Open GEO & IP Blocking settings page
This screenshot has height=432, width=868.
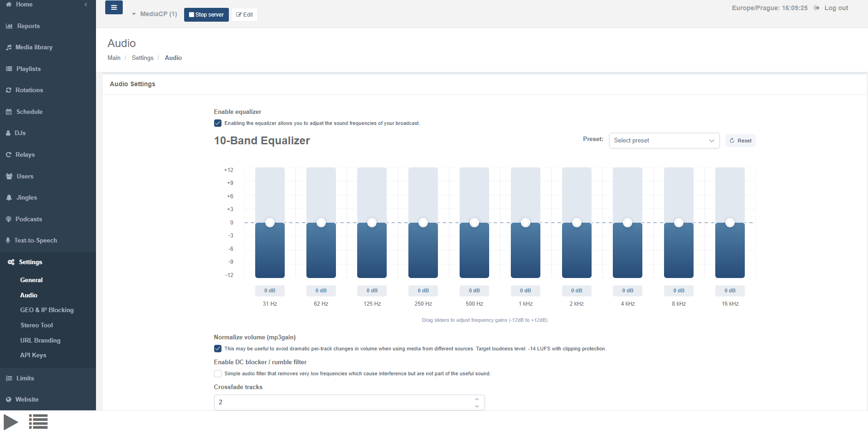(x=47, y=310)
